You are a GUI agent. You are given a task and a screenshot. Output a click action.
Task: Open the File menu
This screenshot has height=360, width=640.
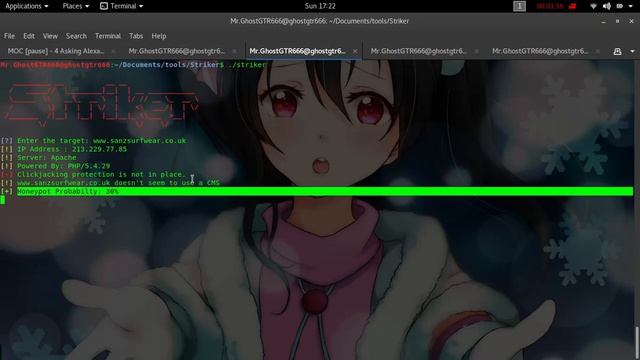click(x=9, y=36)
